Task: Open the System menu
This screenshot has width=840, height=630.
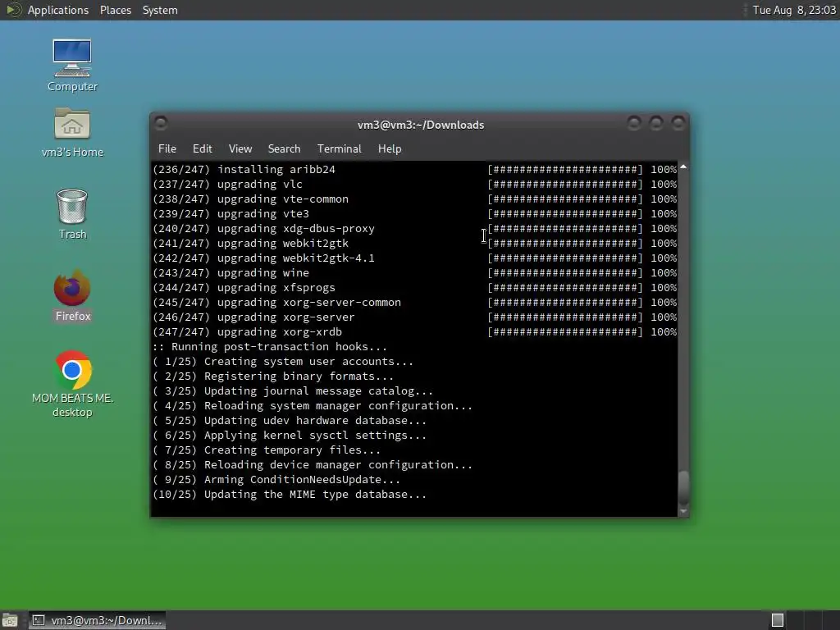Action: (160, 10)
